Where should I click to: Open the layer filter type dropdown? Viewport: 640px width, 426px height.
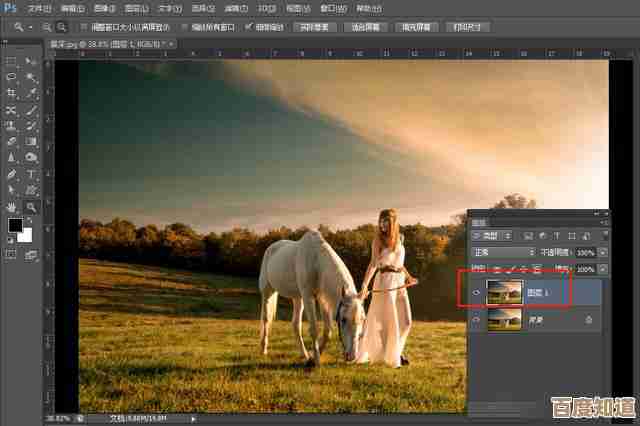pyautogui.click(x=490, y=235)
